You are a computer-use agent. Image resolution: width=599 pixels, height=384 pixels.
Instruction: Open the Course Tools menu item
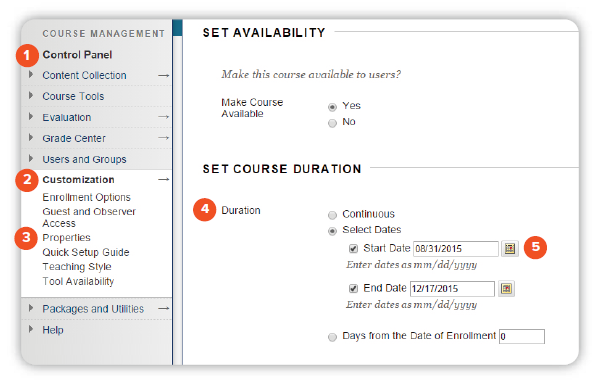click(x=73, y=96)
